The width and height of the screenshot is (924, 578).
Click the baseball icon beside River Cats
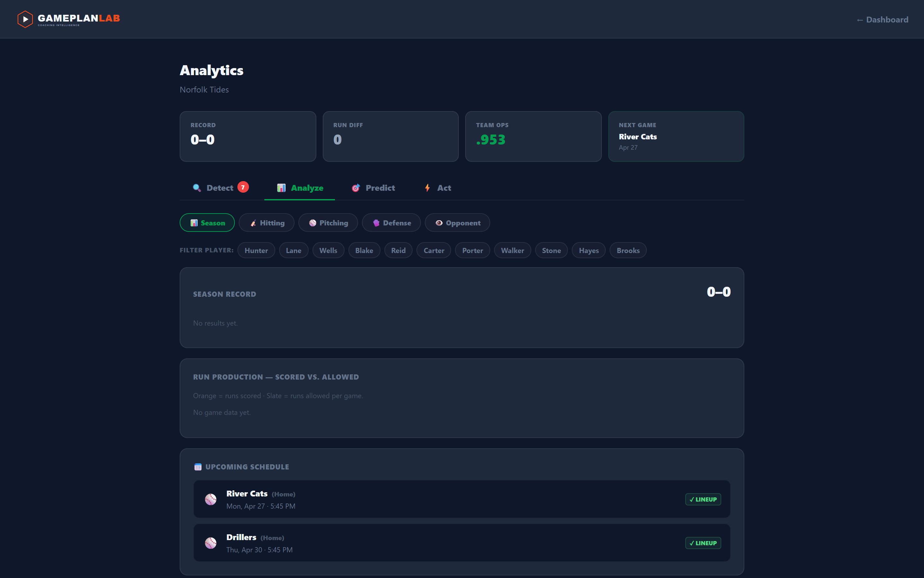pos(211,499)
